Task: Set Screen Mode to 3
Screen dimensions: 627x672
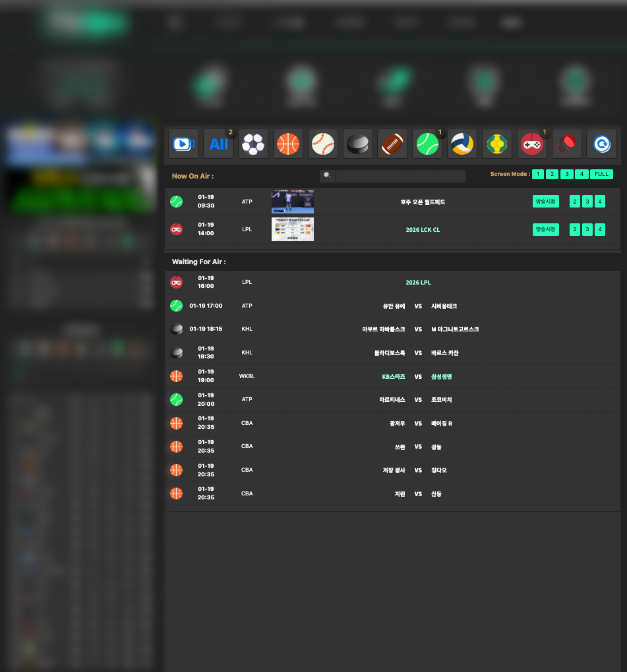Action: click(567, 175)
